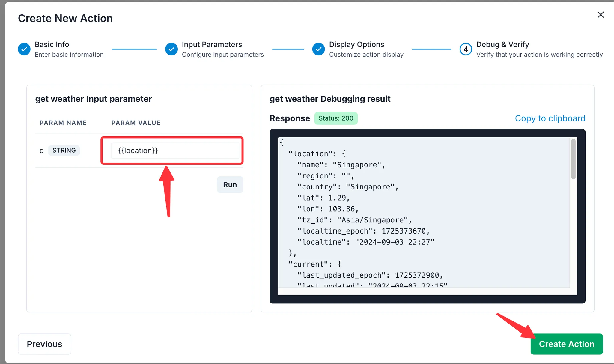The height and width of the screenshot is (364, 614).
Task: Click the Display Options checkmark icon
Action: (x=318, y=49)
